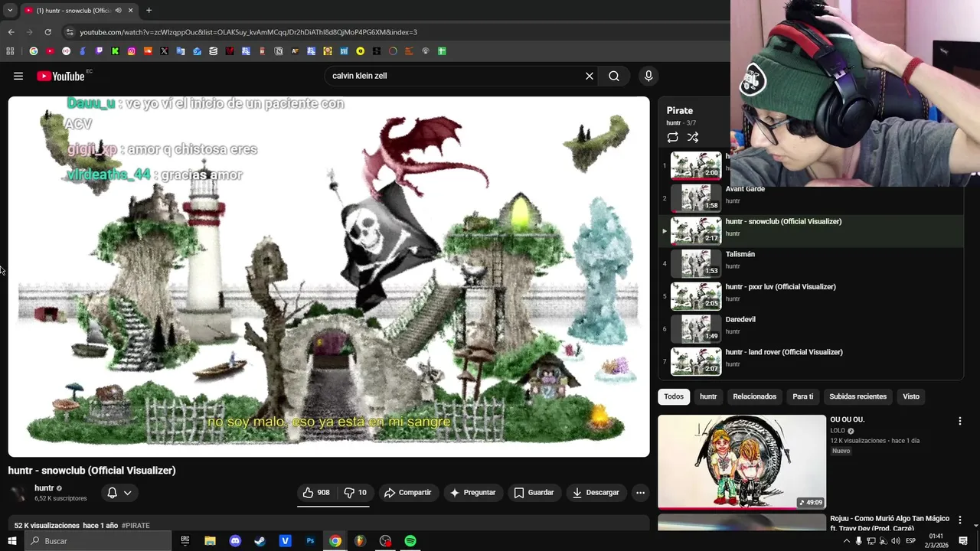
Task: Open options menu for OU OU OU. video
Action: [959, 421]
